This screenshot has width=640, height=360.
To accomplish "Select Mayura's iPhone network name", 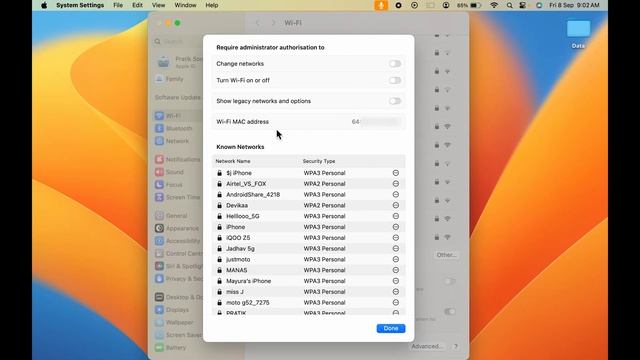I will [249, 281].
